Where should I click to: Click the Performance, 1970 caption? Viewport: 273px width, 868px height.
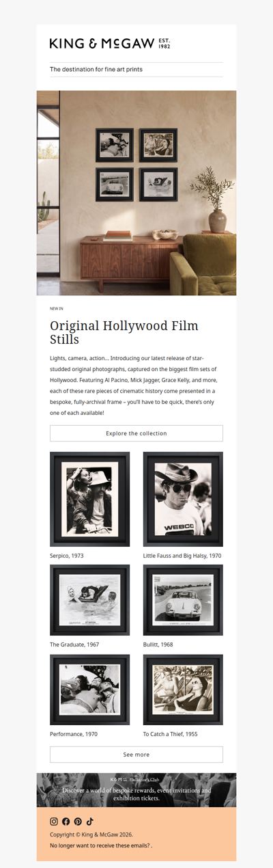(x=74, y=734)
